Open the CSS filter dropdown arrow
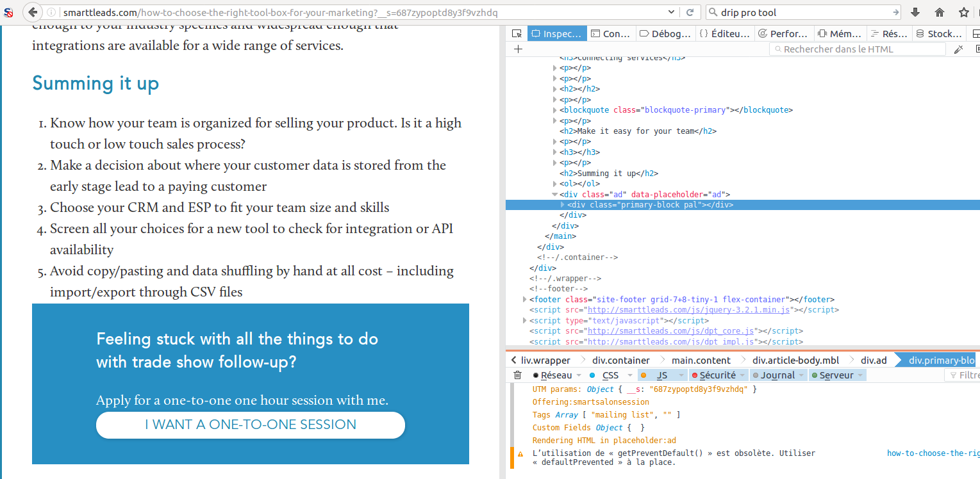Image resolution: width=980 pixels, height=479 pixels. (630, 375)
